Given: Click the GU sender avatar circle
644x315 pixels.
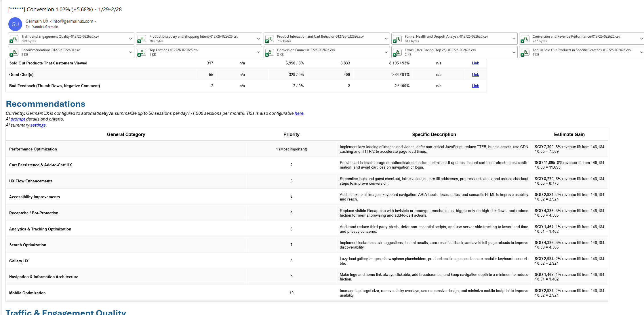Looking at the screenshot, I should [15, 24].
